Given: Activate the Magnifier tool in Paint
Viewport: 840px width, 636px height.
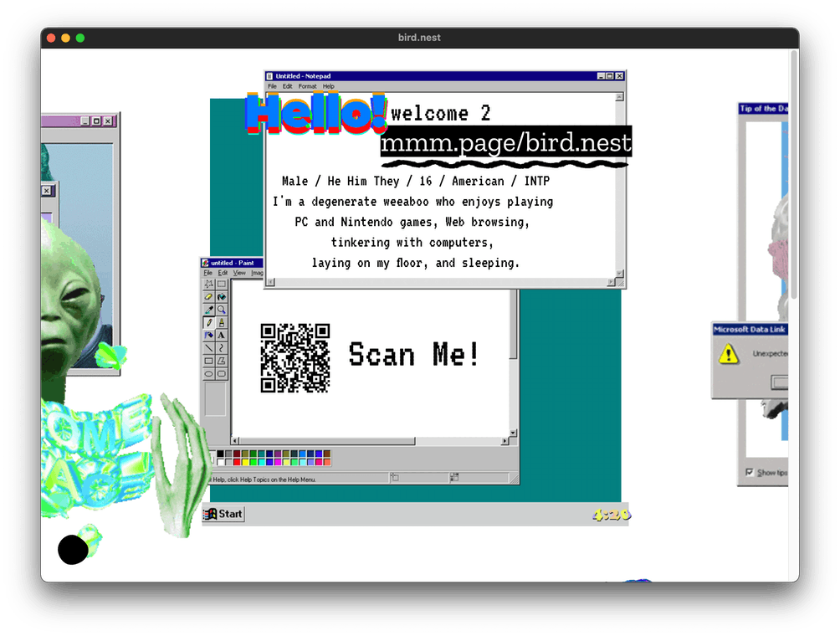Looking at the screenshot, I should coord(221,310).
